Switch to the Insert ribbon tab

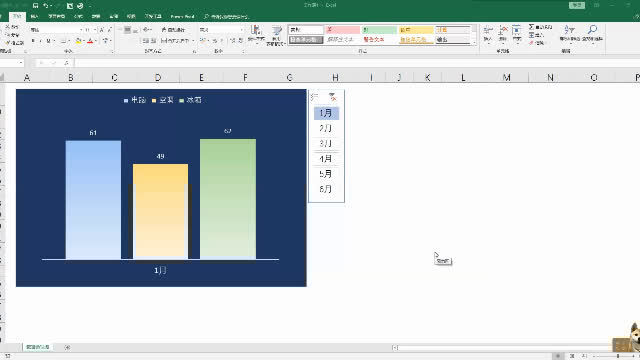click(x=34, y=16)
